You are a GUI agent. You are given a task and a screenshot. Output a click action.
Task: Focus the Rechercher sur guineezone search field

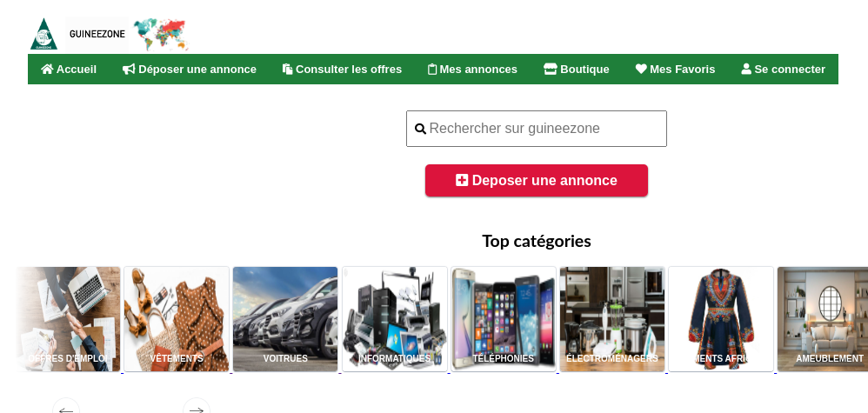tap(537, 129)
